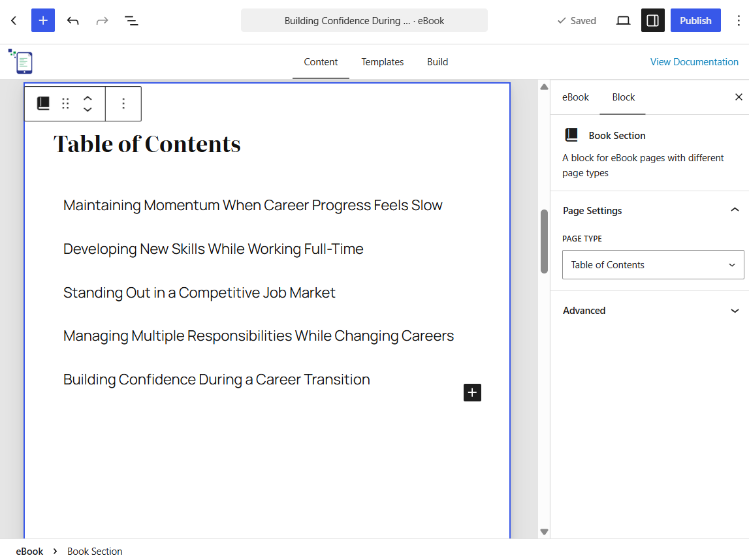Open the Page Type dropdown
This screenshot has width=749, height=560.
652,264
